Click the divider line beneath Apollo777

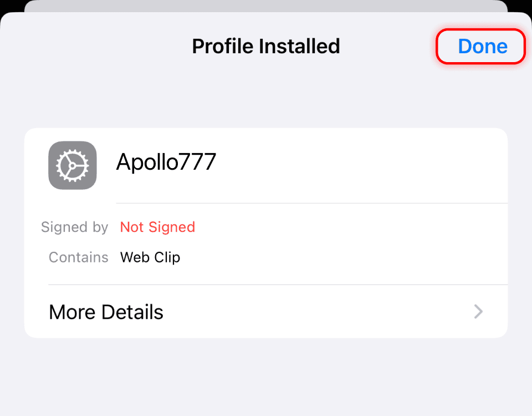point(310,203)
